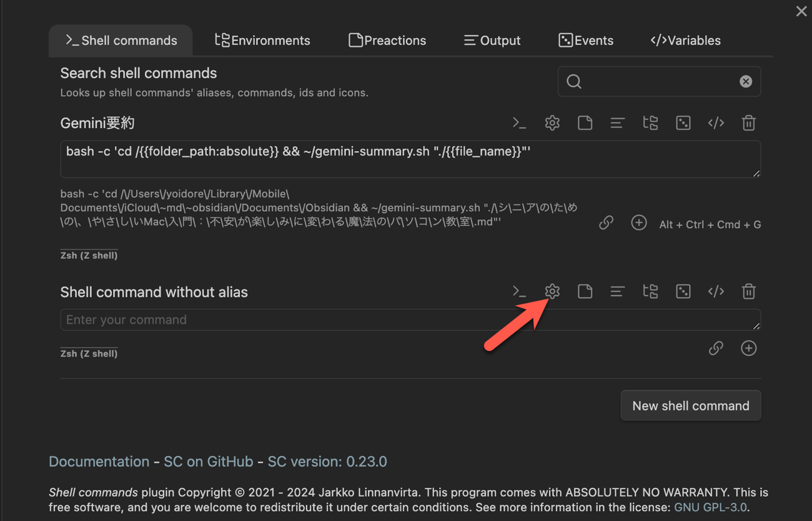The height and width of the screenshot is (521, 812).
Task: Open Preactions icon for Shell command without alias
Action: pos(585,291)
